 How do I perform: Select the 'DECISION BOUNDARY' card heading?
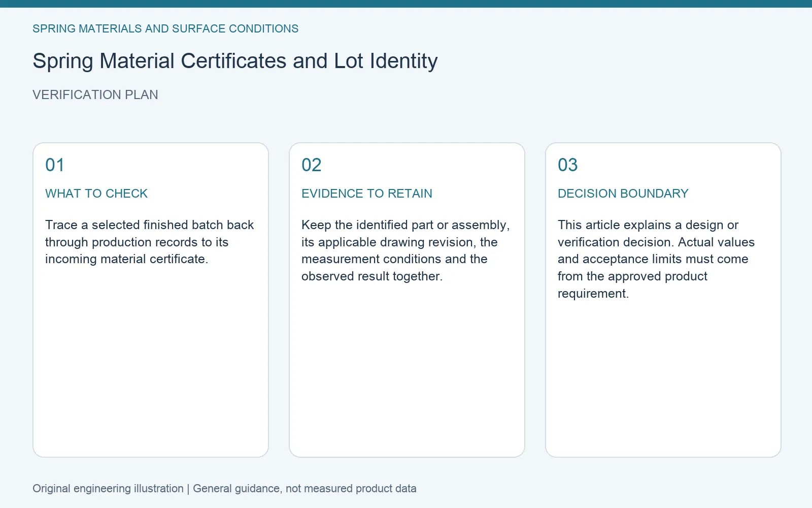click(623, 194)
